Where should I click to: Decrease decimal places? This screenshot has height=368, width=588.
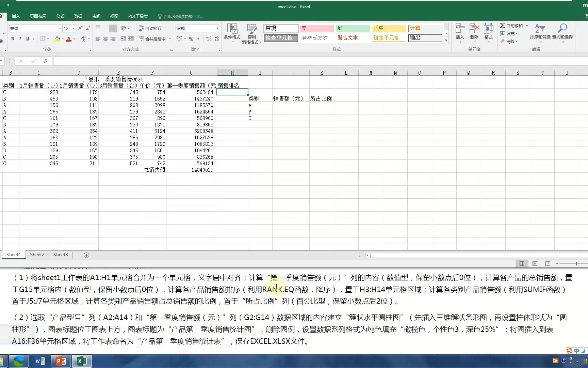pyautogui.click(x=216, y=39)
